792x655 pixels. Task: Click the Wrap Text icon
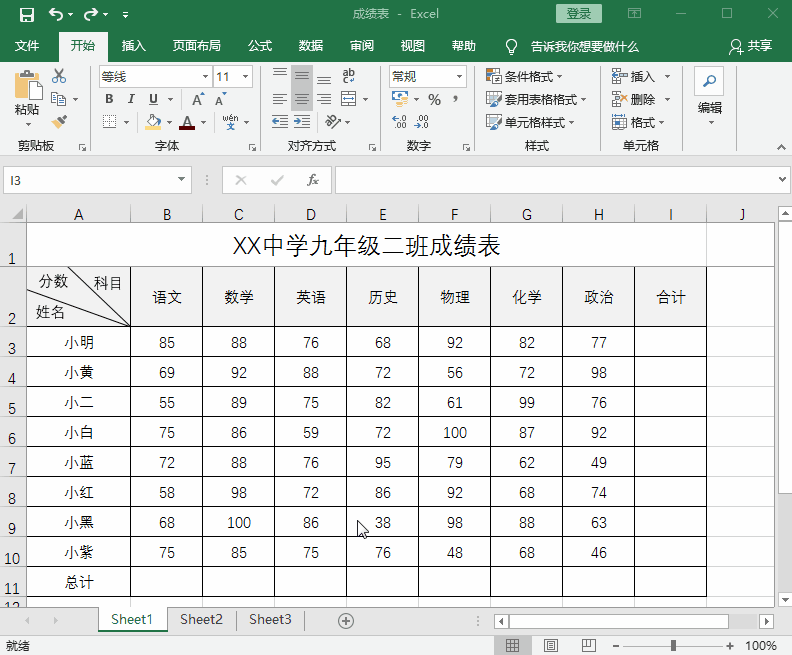(349, 76)
